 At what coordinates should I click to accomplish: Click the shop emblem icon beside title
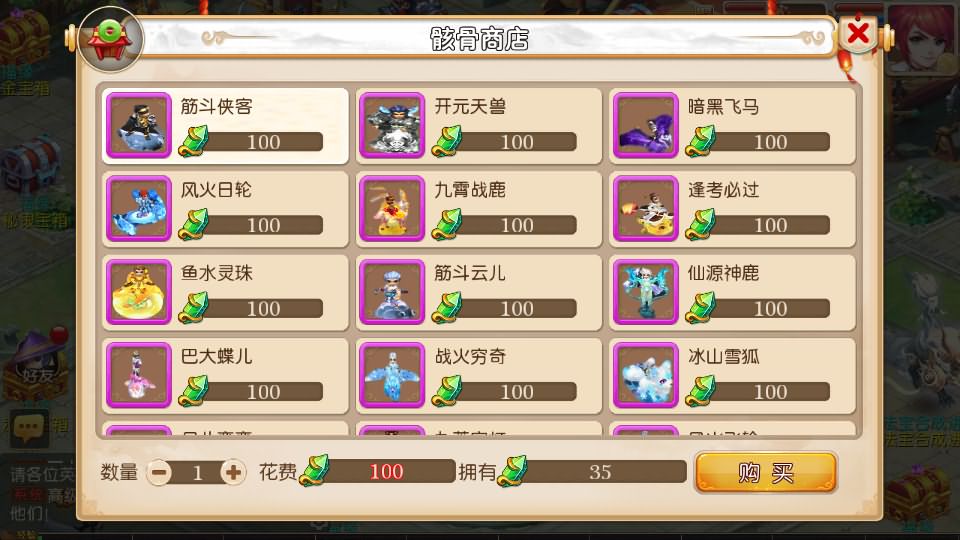coord(110,39)
